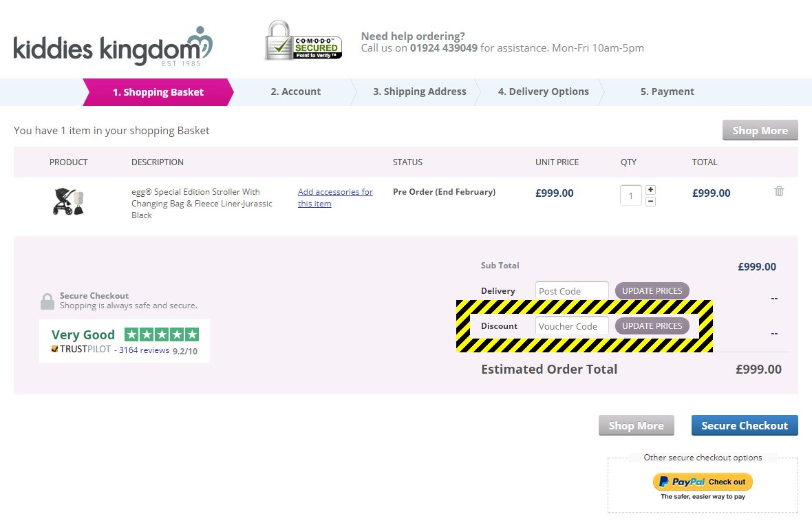Image resolution: width=812 pixels, height=523 pixels.
Task: Focus the Voucher Code input field
Action: pyautogui.click(x=572, y=326)
